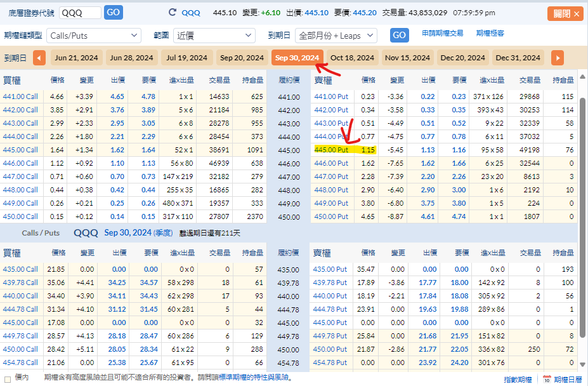Select the Dec 20, 2024 expiry tab
The width and height of the screenshot is (588, 386).
coord(462,58)
